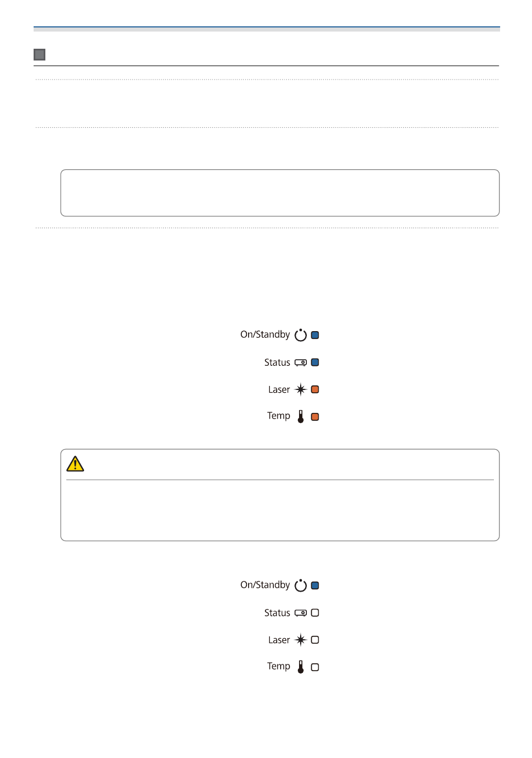Select the orange Temp indicator light
The image size is (532, 758).
pos(315,417)
